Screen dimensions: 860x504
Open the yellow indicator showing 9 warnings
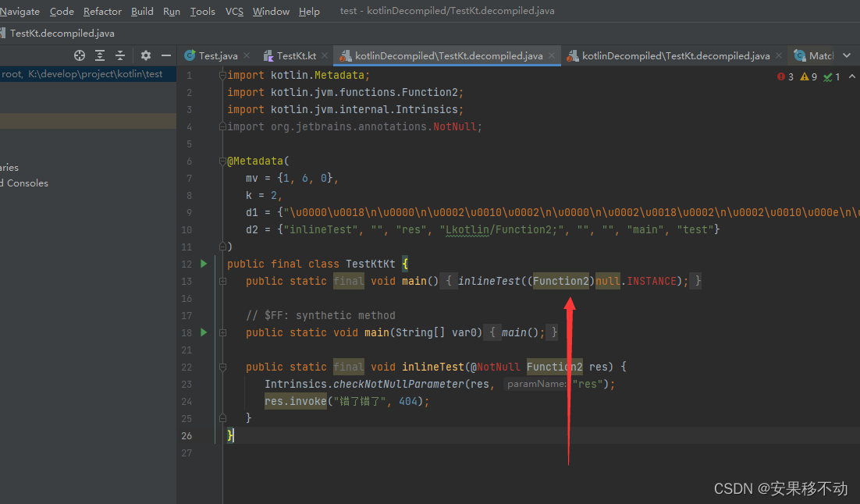805,77
